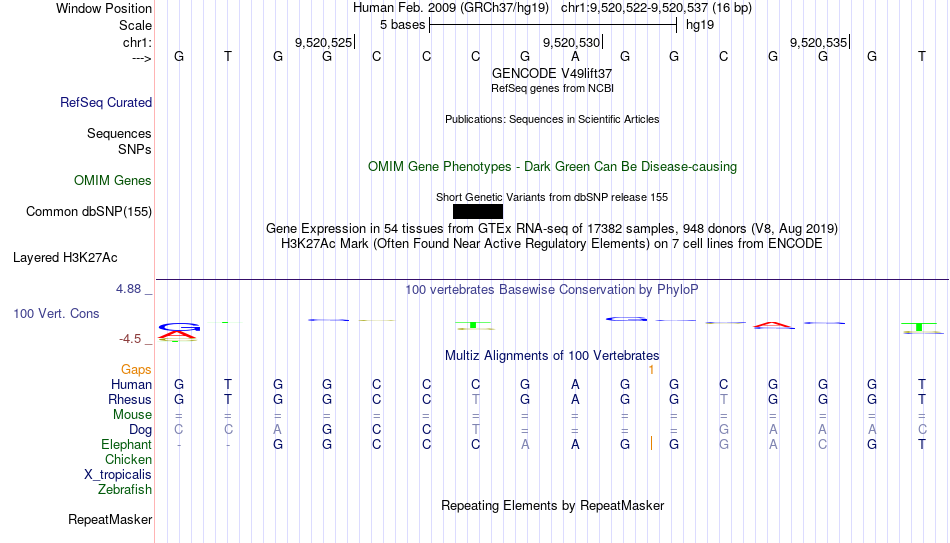Click the chr1:9,520,522-9,520,537 position text
The width and height of the screenshot is (950, 543).
pos(656,8)
